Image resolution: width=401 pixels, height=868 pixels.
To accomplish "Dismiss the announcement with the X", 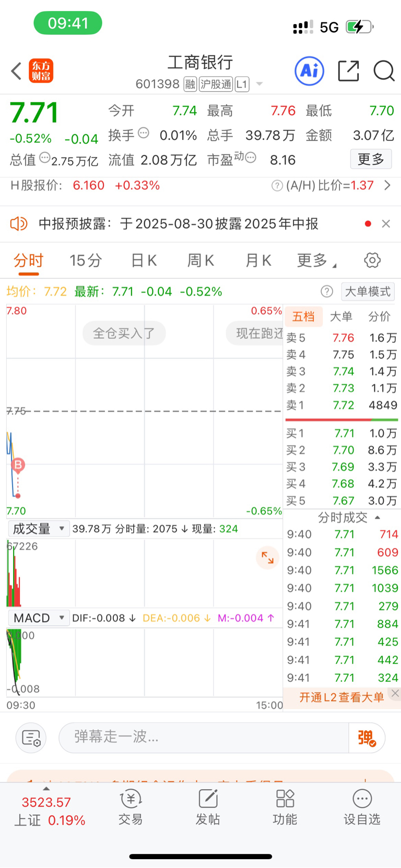I will 386,224.
